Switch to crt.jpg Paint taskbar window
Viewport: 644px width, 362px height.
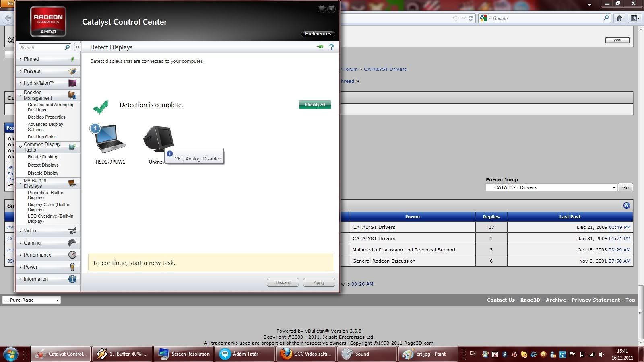coord(427,354)
